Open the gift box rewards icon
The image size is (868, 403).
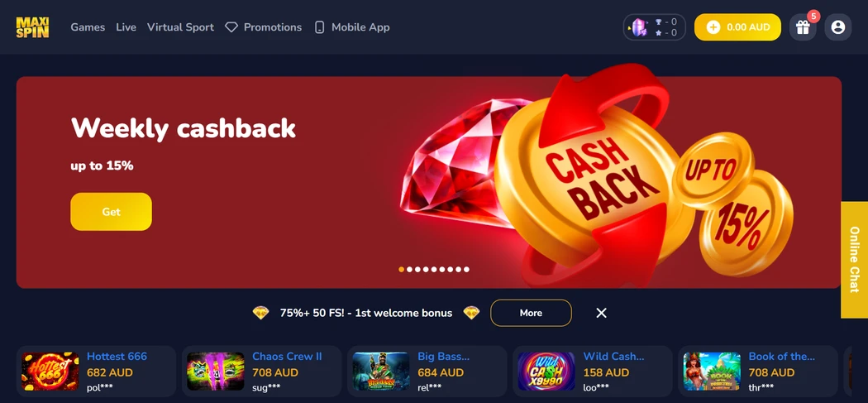[803, 27]
